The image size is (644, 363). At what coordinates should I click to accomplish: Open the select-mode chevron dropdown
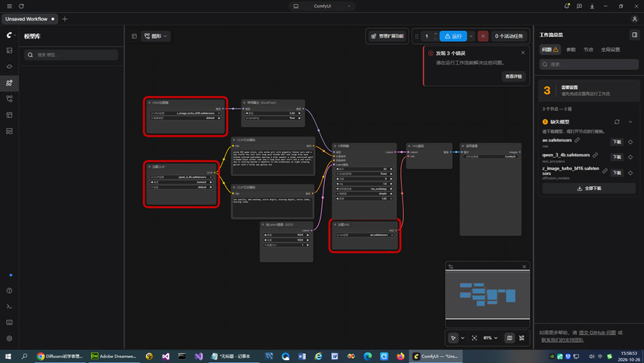[x=463, y=338]
